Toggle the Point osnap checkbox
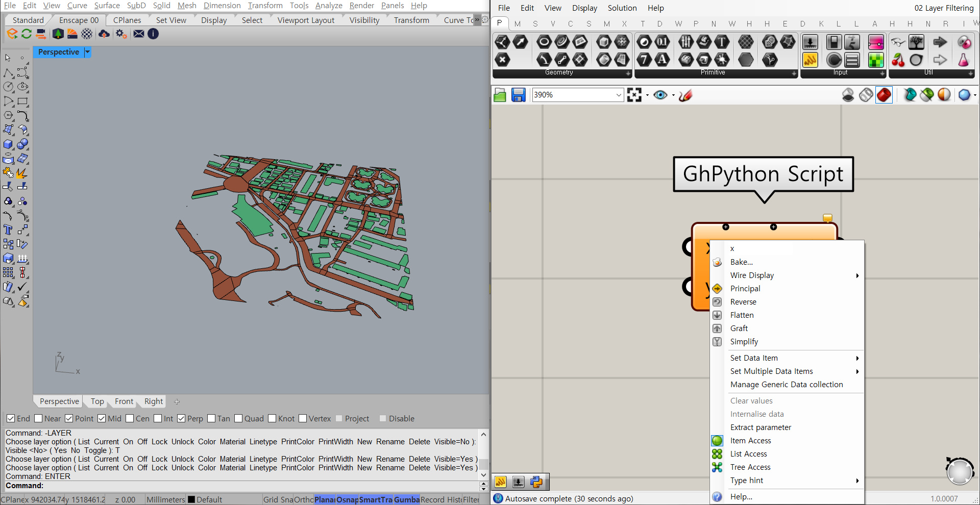The height and width of the screenshot is (505, 980). [69, 419]
